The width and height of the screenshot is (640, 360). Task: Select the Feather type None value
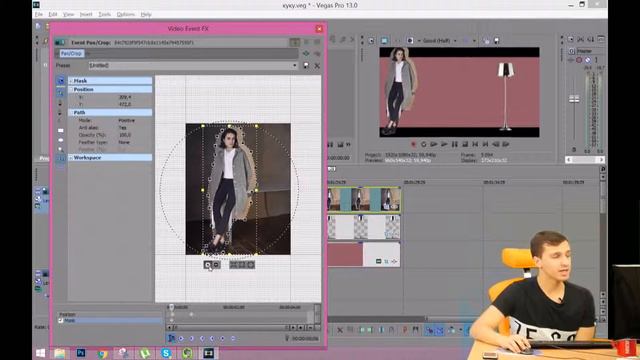pyautogui.click(x=124, y=142)
